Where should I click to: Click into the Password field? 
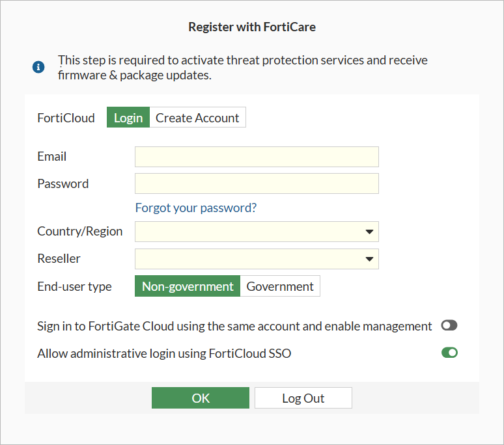pyautogui.click(x=257, y=183)
